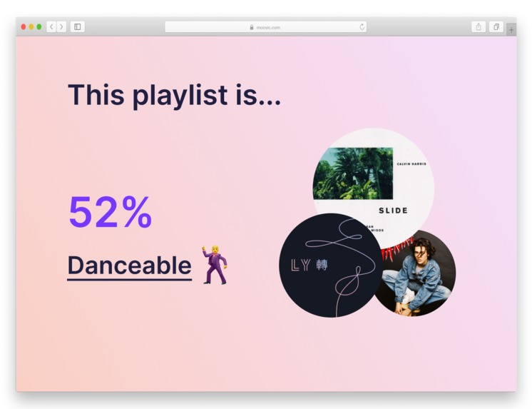Maximize the window with green button
This screenshot has height=409, width=532.
click(x=39, y=27)
